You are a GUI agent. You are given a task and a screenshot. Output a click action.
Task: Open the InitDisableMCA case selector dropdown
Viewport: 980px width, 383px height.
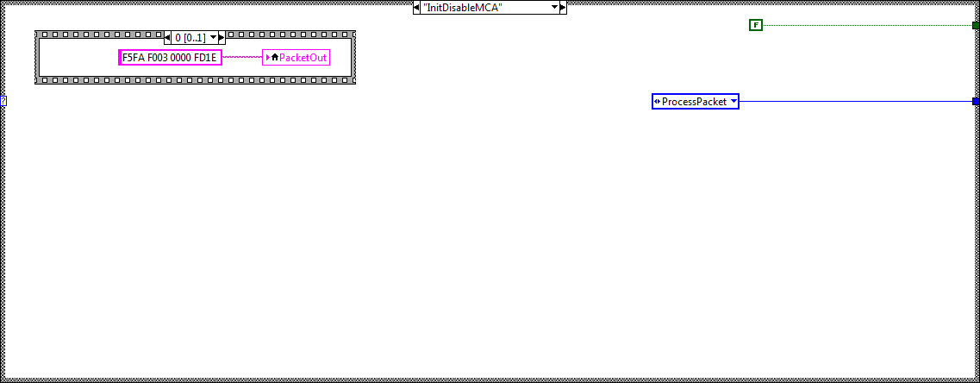pos(553,8)
